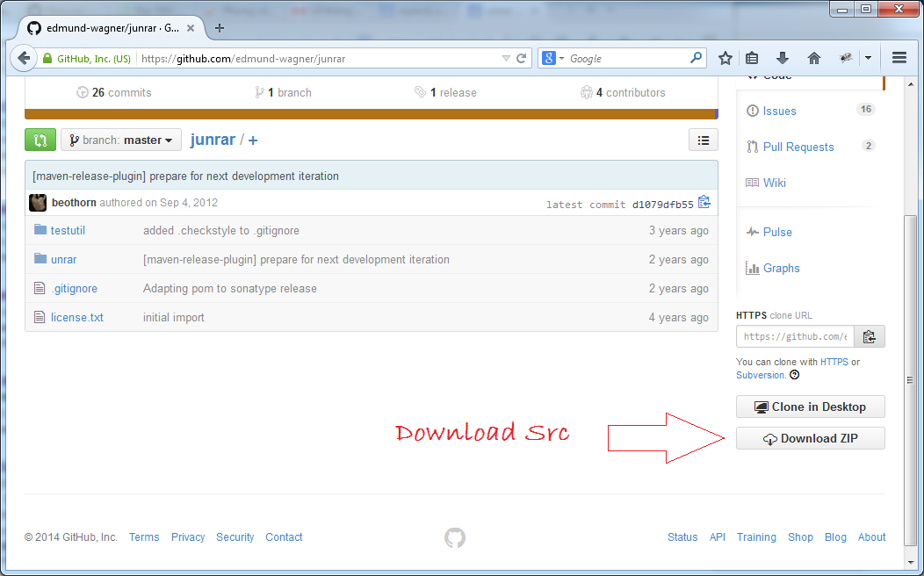Open the junrar repository root link
Screen dimensions: 924x576
[213, 140]
